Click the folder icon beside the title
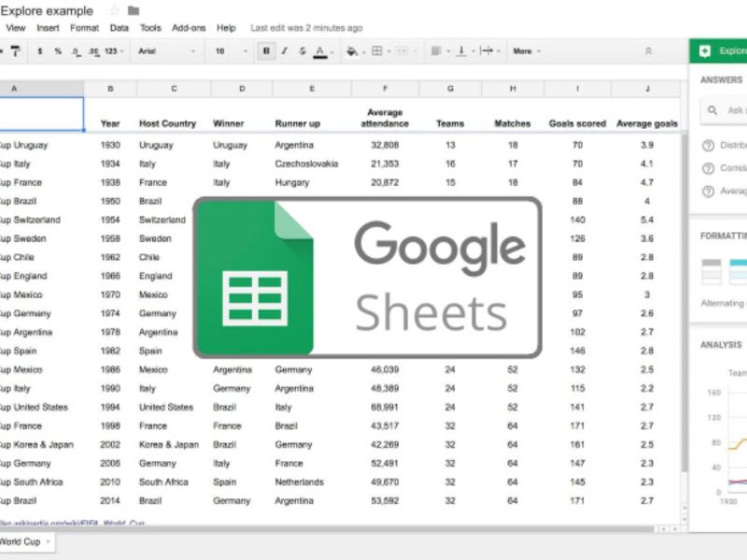The height and width of the screenshot is (560, 747). pos(134,10)
